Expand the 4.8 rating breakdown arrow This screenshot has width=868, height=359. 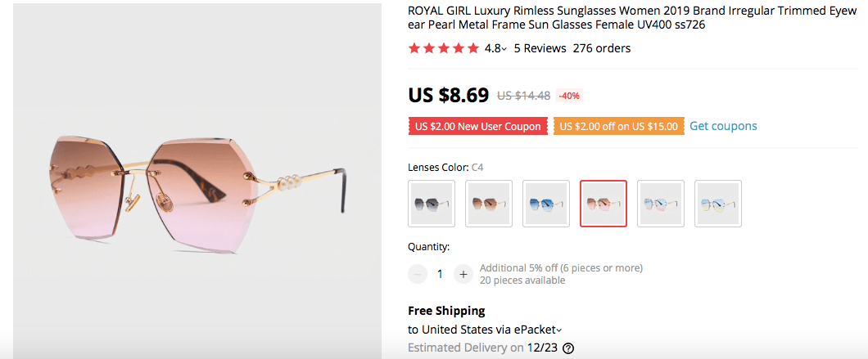(504, 49)
